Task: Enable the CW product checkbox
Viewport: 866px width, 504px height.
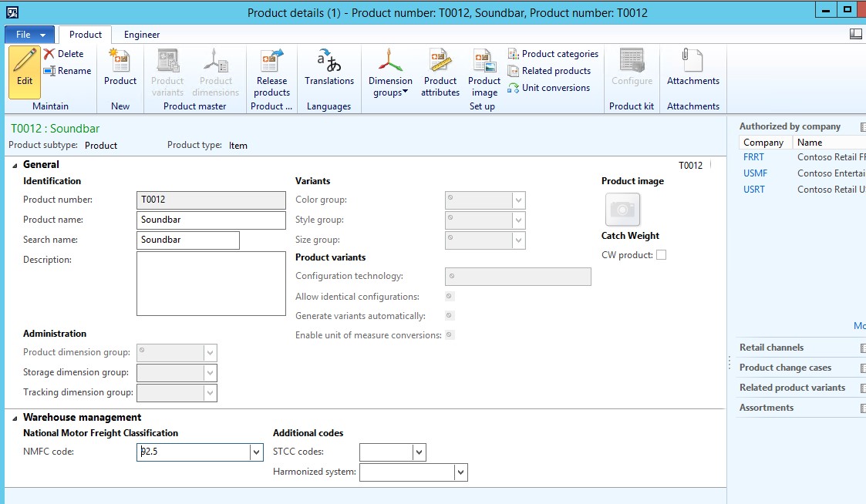Action: [x=661, y=255]
